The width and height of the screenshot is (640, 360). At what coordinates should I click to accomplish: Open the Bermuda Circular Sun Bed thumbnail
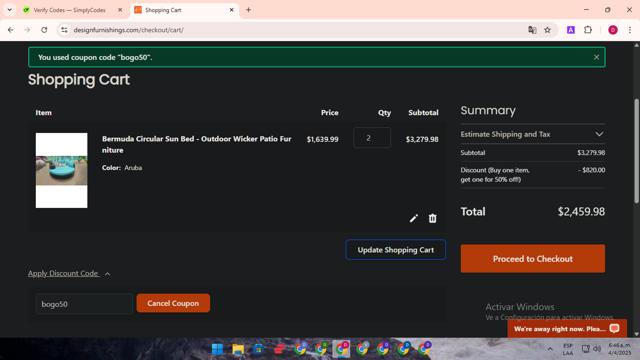[x=62, y=170]
